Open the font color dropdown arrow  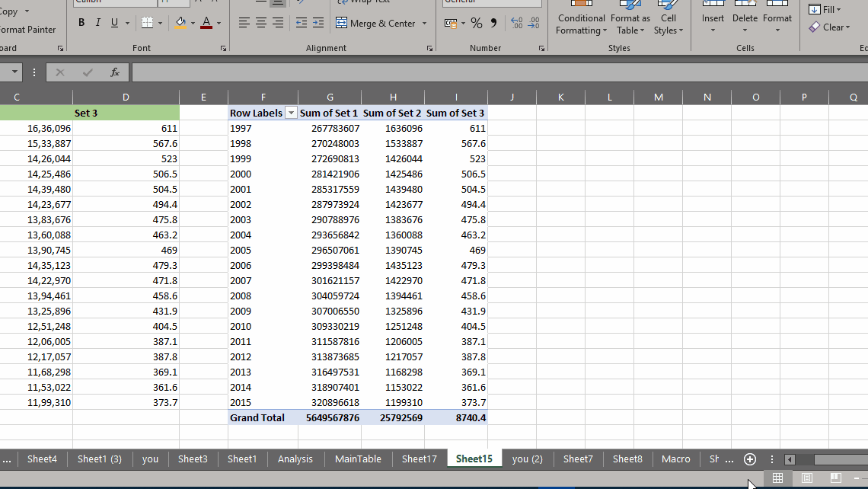point(219,24)
